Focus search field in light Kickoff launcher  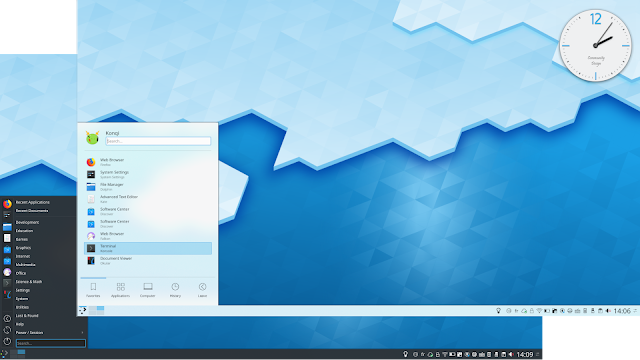pyautogui.click(x=158, y=141)
